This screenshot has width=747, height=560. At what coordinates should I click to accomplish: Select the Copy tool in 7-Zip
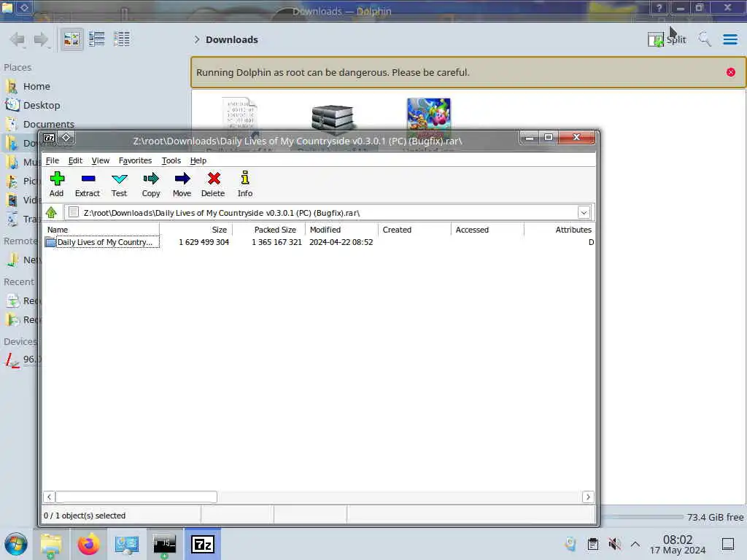click(x=151, y=184)
